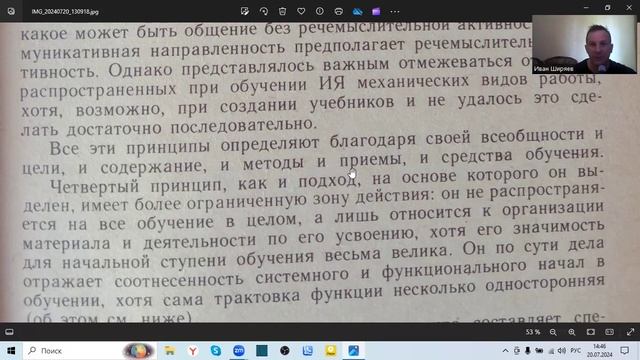The height and width of the screenshot is (360, 640).
Task: Toggle the filmstrip icon at bottom-left
Action: [x=9, y=332]
